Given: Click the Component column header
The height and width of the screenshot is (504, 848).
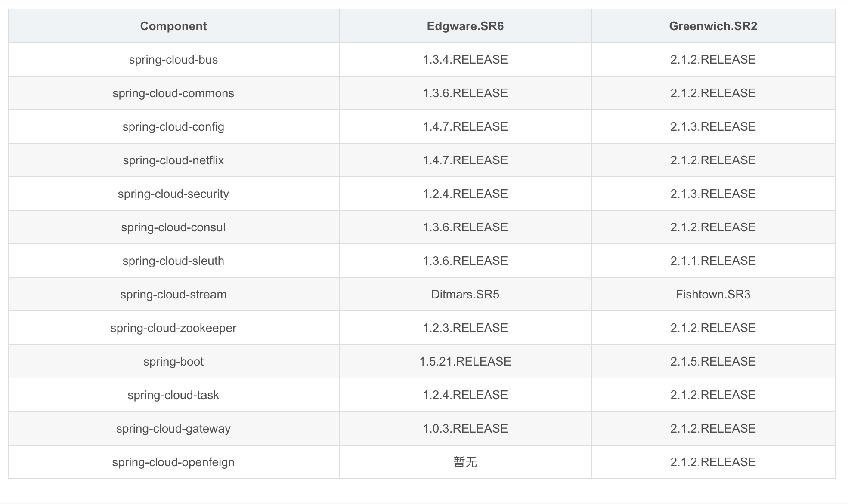Looking at the screenshot, I should pyautogui.click(x=173, y=26).
